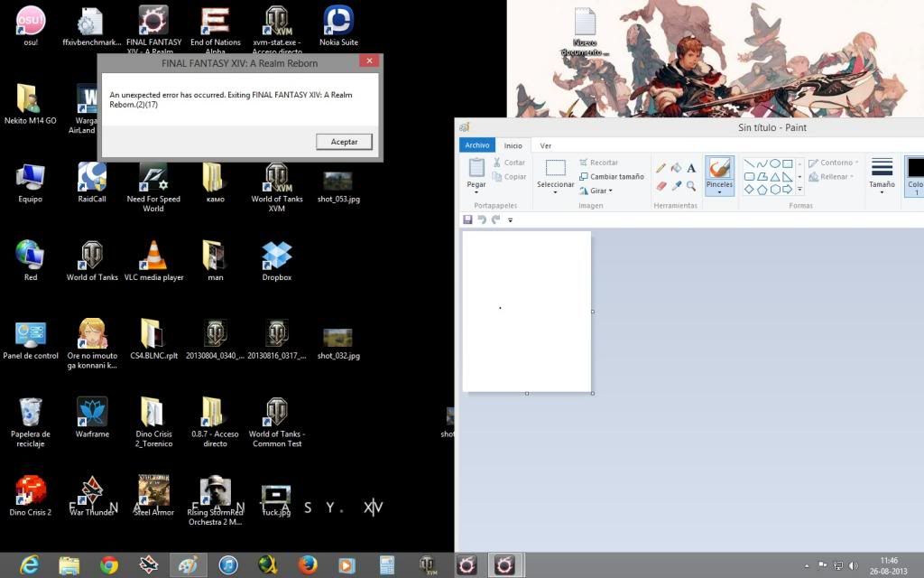Viewport: 924px width, 578px height.
Task: Click the Cortar button in Paint
Action: 509,163
